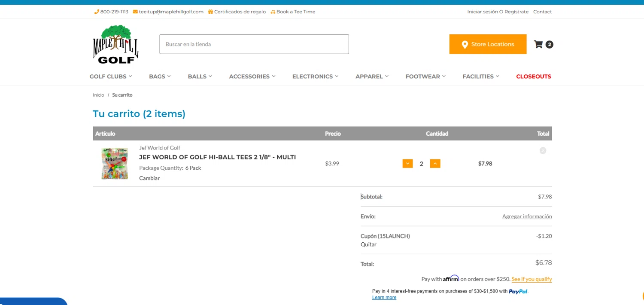Click the Regístrate link
Image resolution: width=644 pixels, height=305 pixels.
coord(516,12)
